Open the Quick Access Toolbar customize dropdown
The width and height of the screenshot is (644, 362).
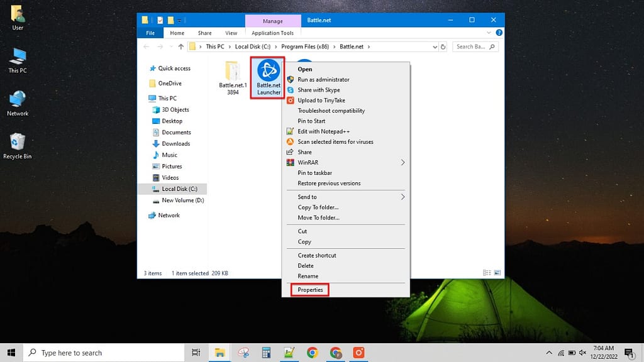pyautogui.click(x=179, y=20)
